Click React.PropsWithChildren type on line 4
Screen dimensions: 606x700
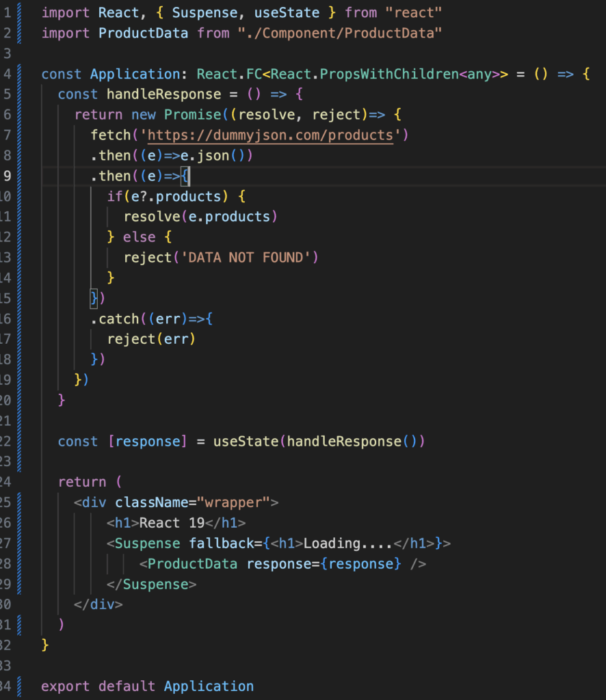pyautogui.click(x=365, y=74)
